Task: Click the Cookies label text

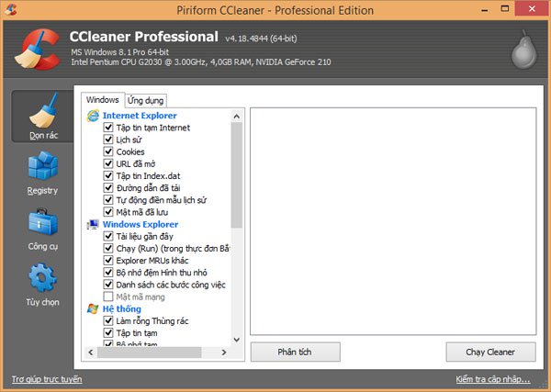Action: (130, 151)
